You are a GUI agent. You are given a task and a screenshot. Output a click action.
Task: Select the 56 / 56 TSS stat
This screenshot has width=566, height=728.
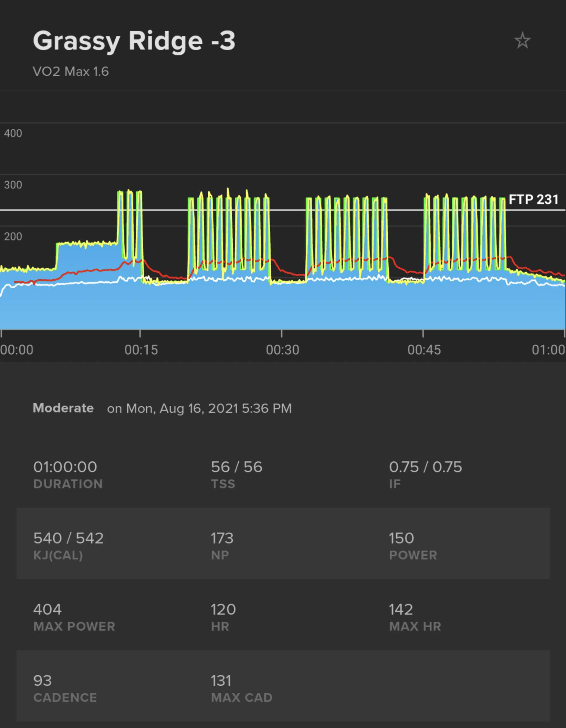pyautogui.click(x=237, y=467)
